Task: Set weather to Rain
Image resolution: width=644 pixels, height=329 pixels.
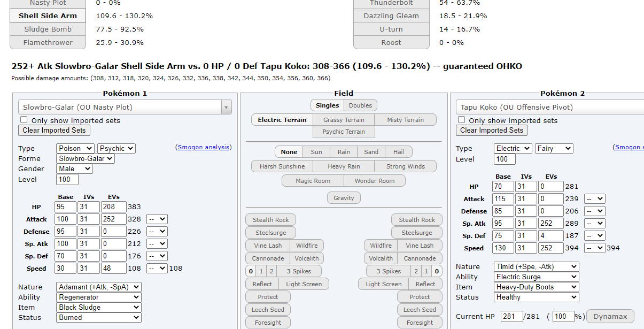Action: pyautogui.click(x=344, y=152)
